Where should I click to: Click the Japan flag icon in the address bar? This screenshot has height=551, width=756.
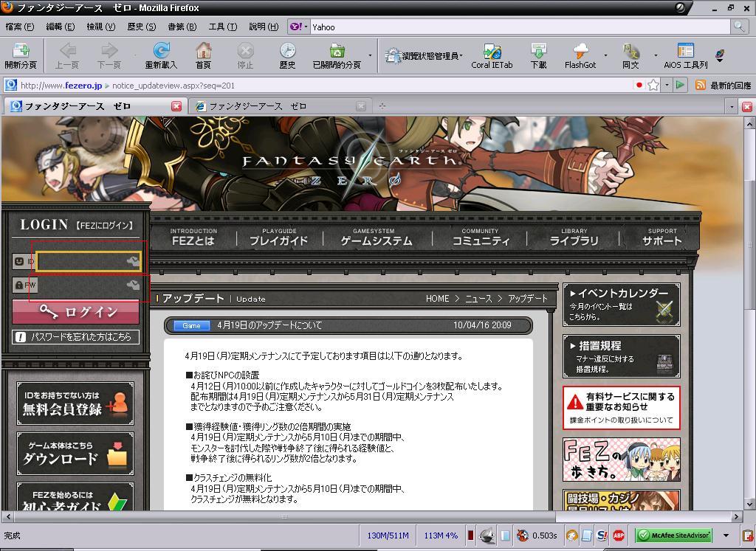(639, 86)
